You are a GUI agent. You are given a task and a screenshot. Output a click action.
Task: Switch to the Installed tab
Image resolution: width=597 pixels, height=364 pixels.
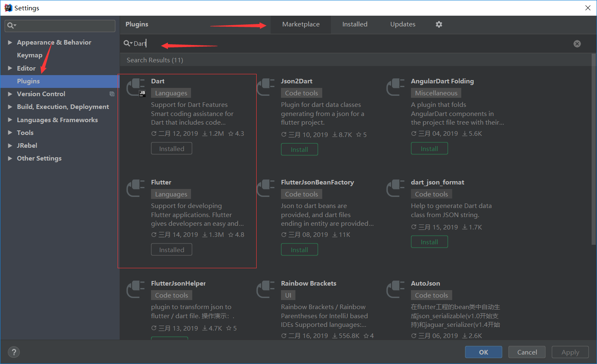coord(355,24)
